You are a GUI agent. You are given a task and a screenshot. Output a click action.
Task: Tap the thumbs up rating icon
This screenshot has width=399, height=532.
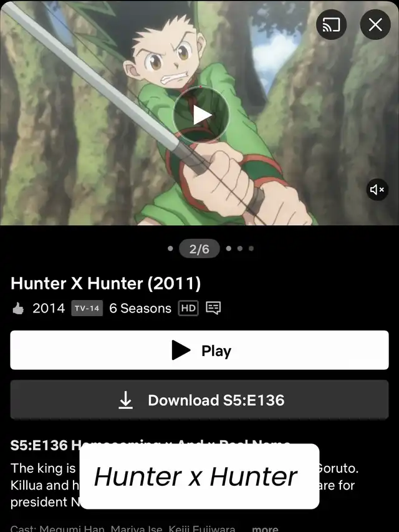[x=18, y=309]
